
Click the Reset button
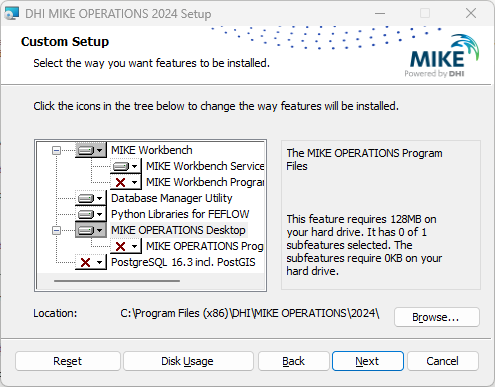tap(68, 361)
